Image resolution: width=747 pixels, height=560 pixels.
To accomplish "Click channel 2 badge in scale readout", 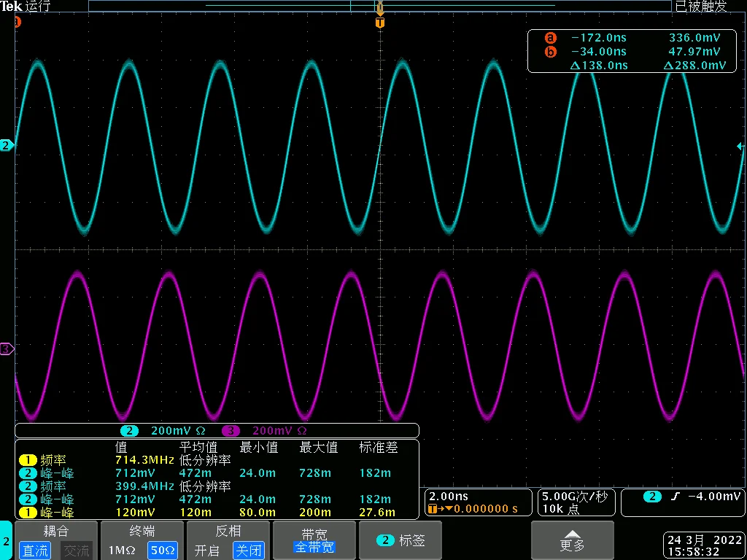I will 130,431.
